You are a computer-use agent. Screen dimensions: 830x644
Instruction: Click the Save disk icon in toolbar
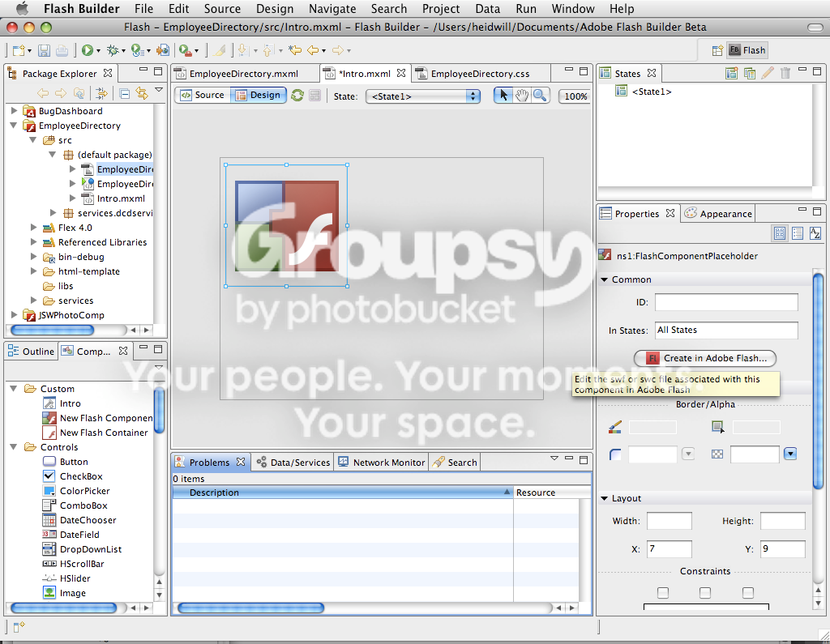pos(44,50)
